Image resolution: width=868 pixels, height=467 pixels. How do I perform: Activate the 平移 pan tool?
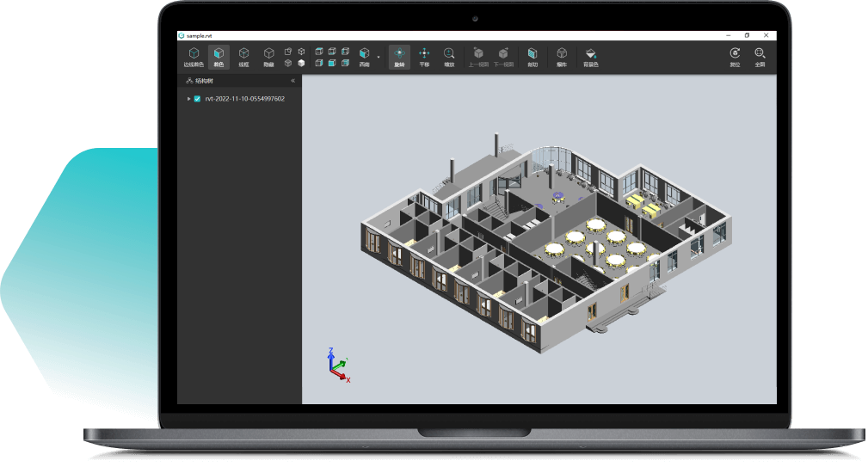[424, 57]
